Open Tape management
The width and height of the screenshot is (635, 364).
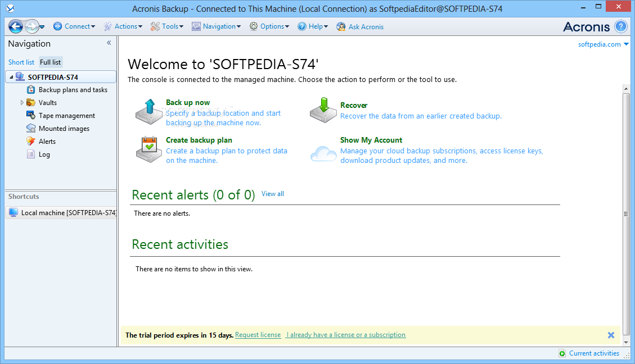(x=67, y=116)
